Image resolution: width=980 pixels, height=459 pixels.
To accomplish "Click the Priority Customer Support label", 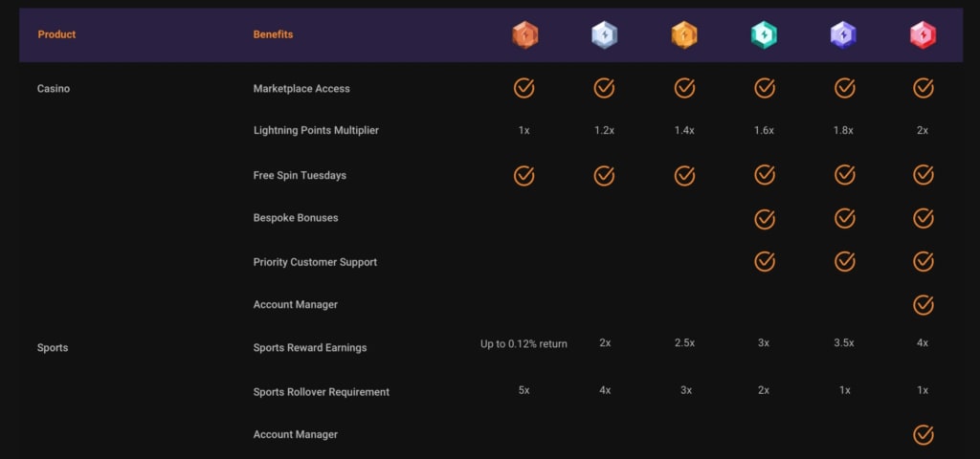I will point(316,262).
